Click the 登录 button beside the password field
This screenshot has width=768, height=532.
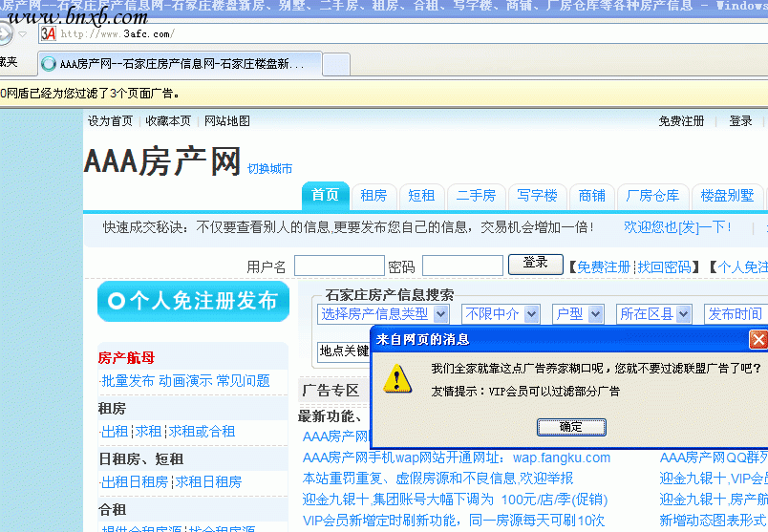pyautogui.click(x=535, y=264)
